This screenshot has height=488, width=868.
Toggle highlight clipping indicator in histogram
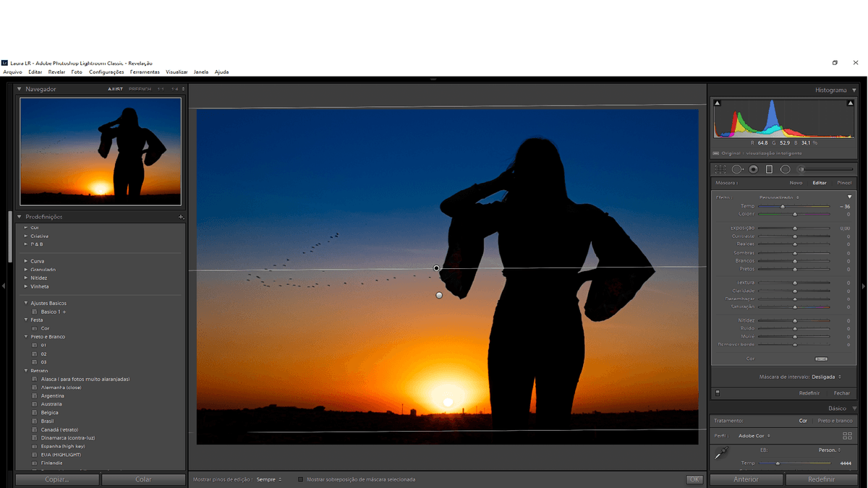(851, 103)
